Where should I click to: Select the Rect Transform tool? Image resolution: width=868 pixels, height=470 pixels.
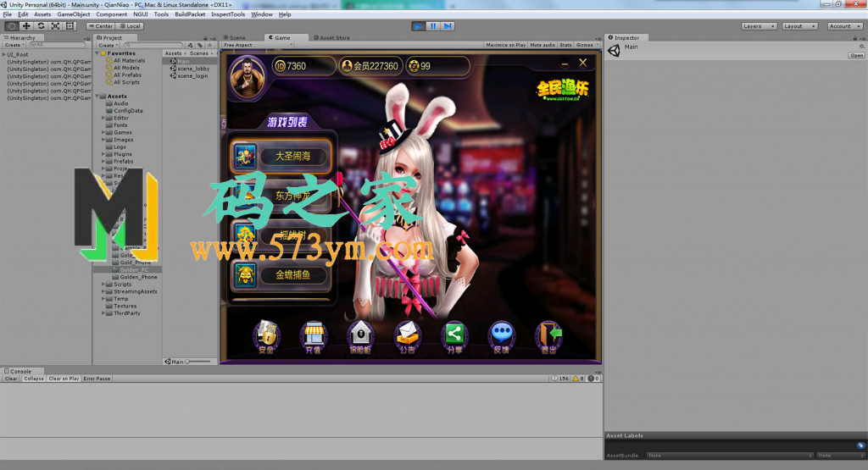tap(70, 26)
